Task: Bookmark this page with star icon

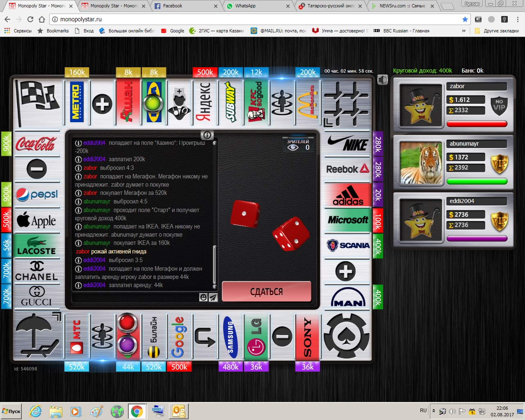Action: pyautogui.click(x=465, y=19)
